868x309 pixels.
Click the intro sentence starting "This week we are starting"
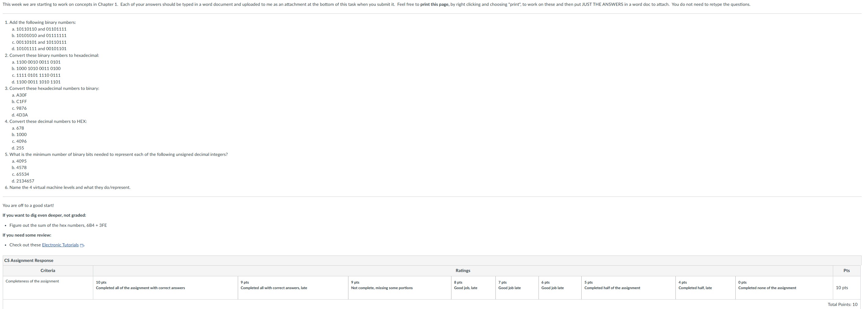(x=376, y=4)
